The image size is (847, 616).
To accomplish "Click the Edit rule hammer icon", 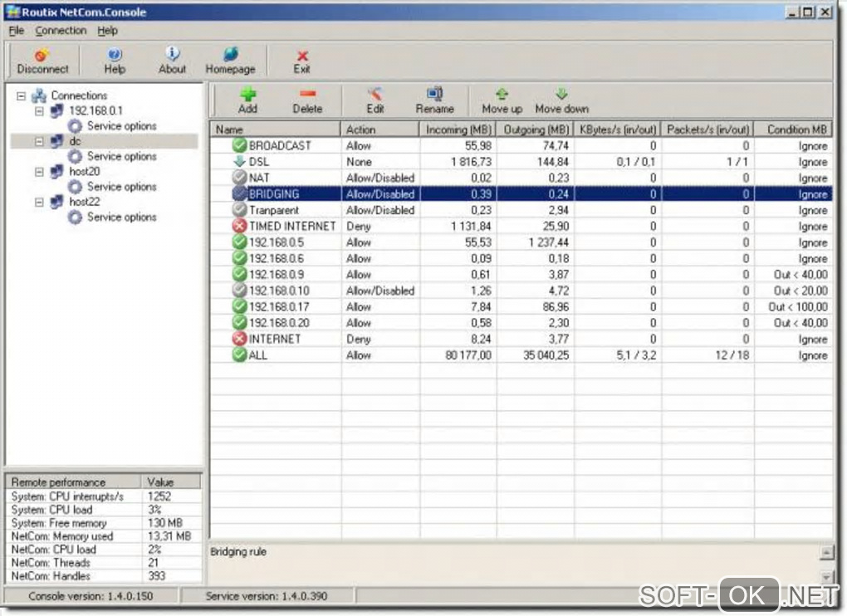I will click(375, 94).
